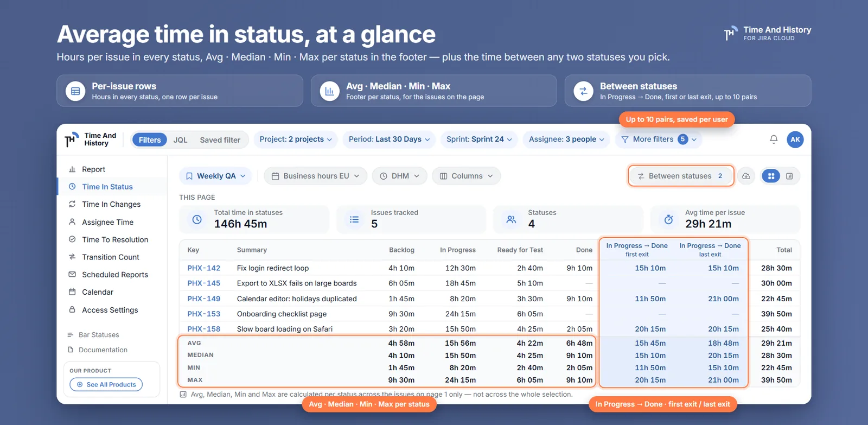Open the Sprint: Sprint 24 dropdown

point(479,139)
